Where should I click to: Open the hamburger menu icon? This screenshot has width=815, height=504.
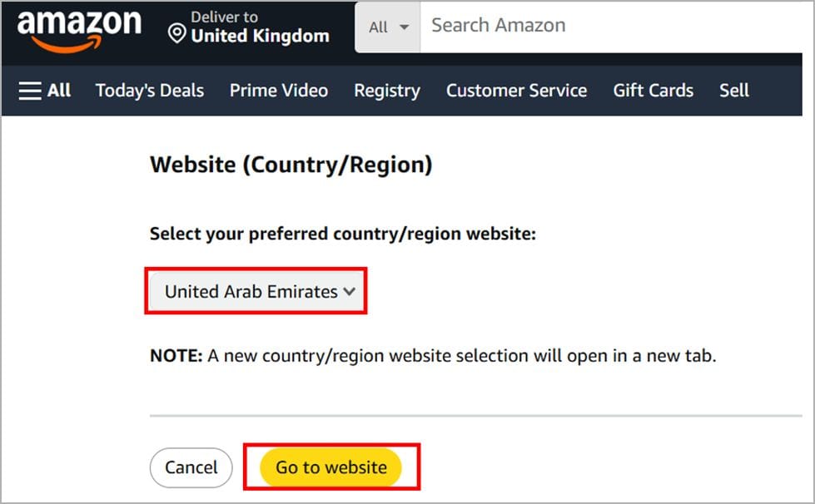31,91
